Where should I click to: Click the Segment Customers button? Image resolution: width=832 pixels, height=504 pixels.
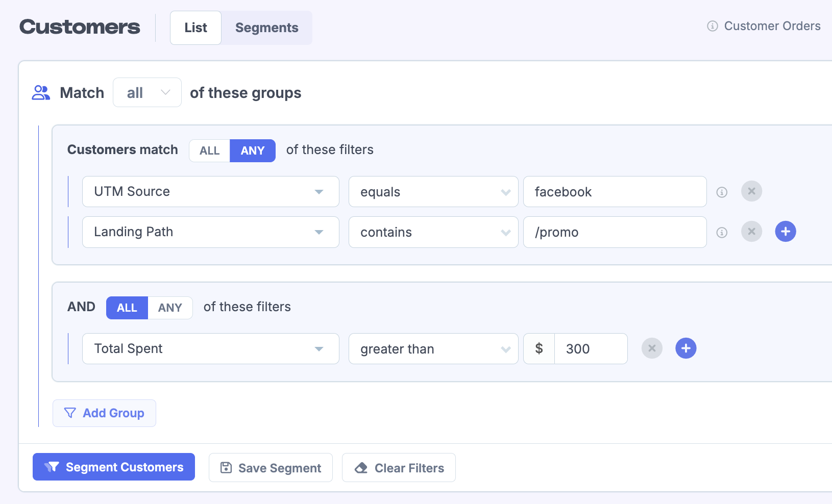[x=114, y=467]
